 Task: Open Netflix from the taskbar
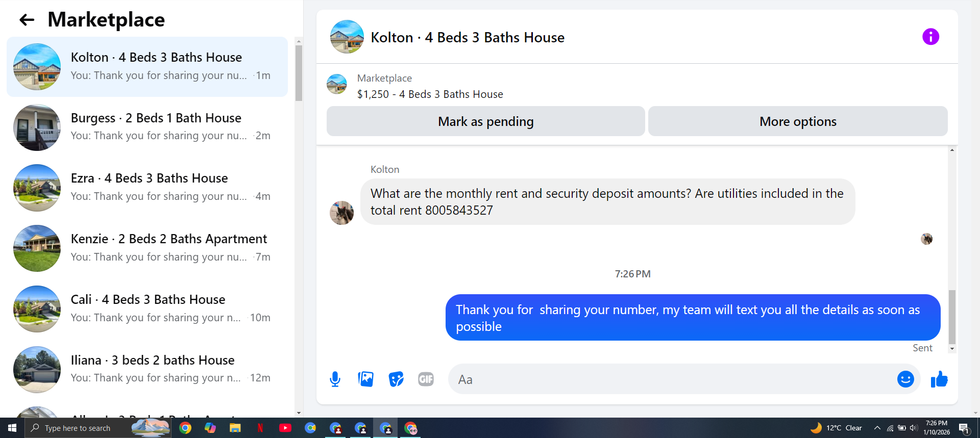[x=260, y=428]
